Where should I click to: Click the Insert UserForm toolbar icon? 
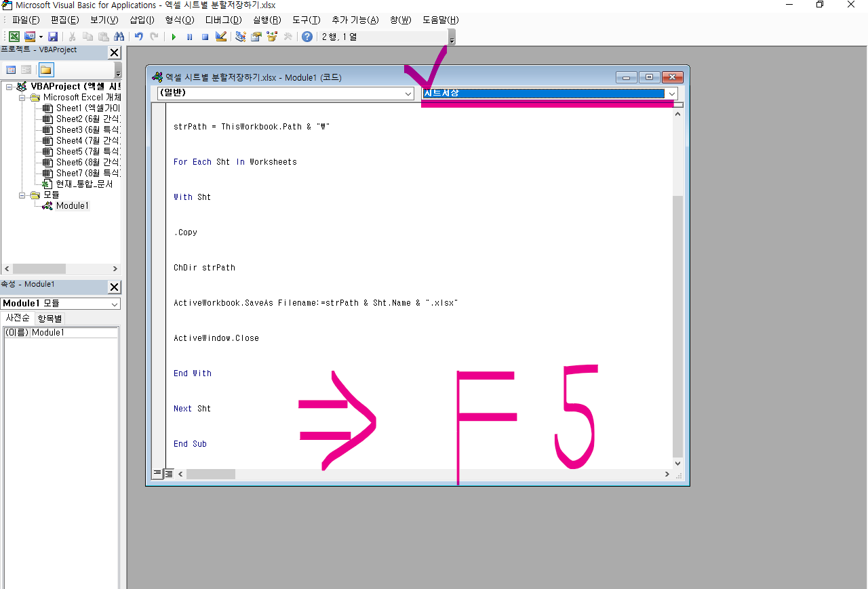click(30, 37)
